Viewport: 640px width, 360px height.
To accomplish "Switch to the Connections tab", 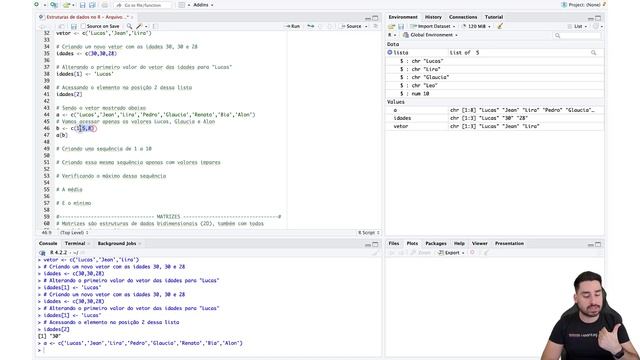I will click(x=463, y=17).
